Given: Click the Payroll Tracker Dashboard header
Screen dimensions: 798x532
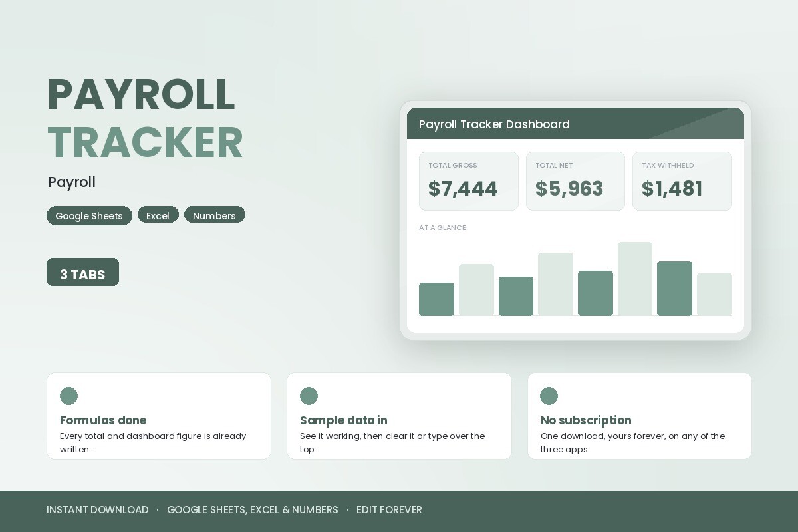Looking at the screenshot, I should pos(575,124).
